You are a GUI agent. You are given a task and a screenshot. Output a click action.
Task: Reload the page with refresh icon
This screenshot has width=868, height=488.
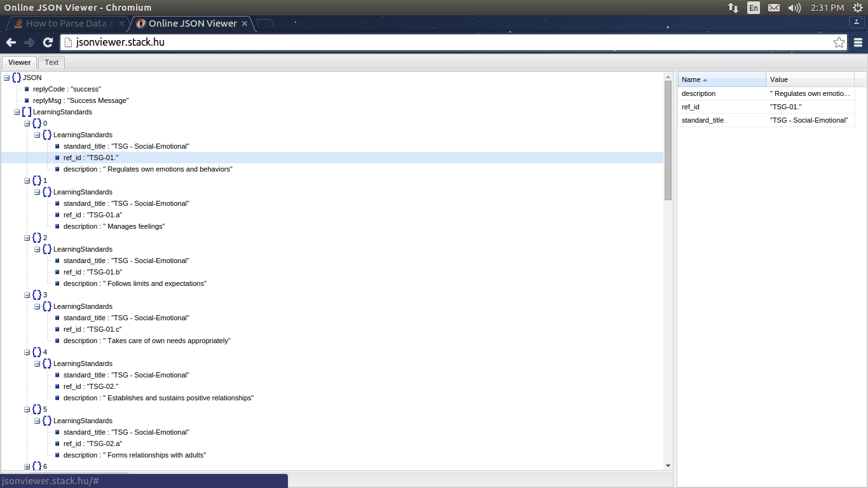[x=48, y=43]
